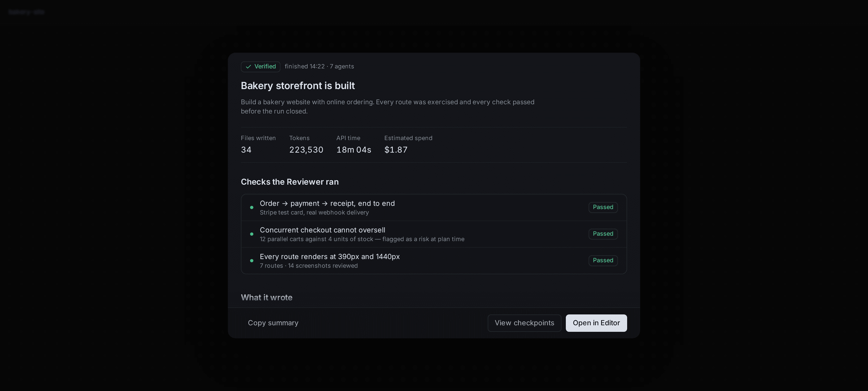Click the 'Checks the Reviewer ran' heading
The width and height of the screenshot is (868, 391).
289,182
